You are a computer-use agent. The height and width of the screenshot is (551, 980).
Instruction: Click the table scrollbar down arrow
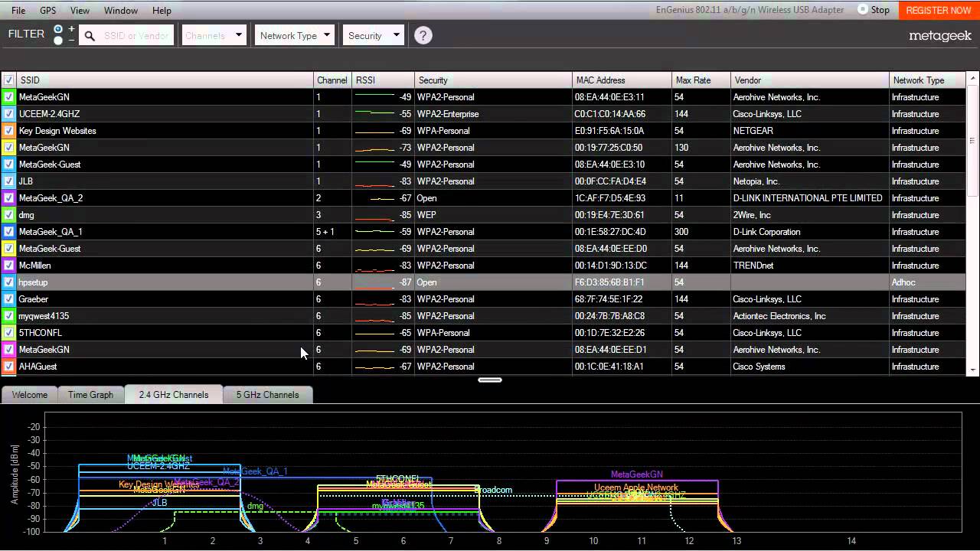[x=973, y=370]
